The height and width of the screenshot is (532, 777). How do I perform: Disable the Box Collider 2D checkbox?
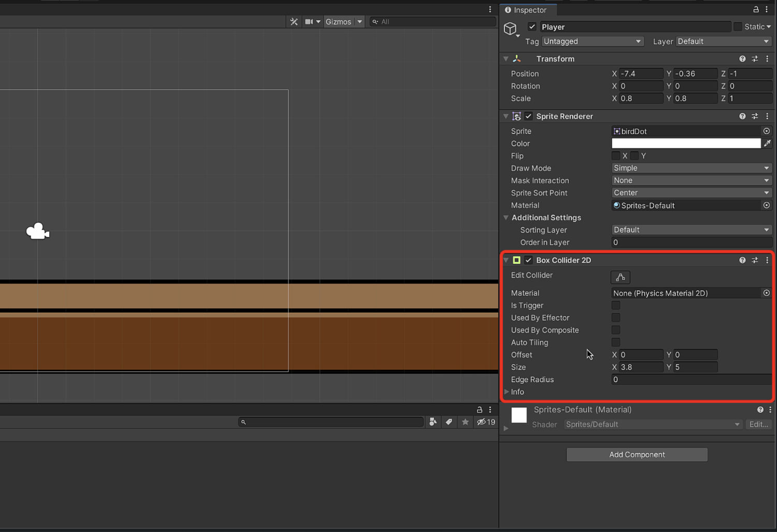point(528,261)
